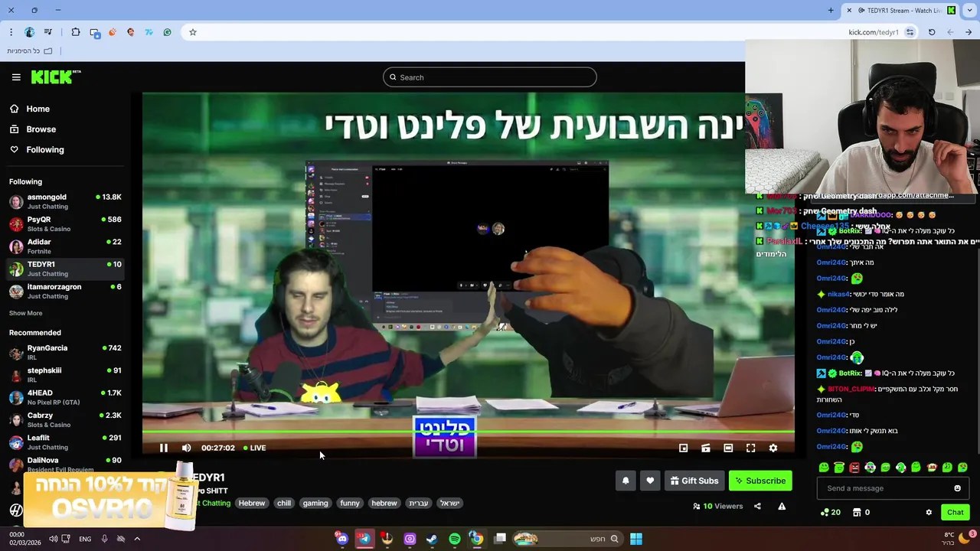Open browser media controls icon
Image resolution: width=980 pixels, height=551 pixels.
point(47,32)
